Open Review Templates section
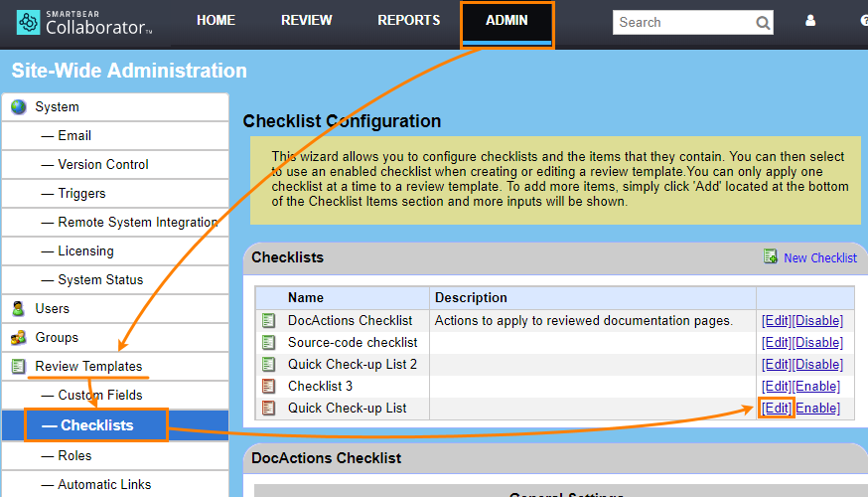 115,366
